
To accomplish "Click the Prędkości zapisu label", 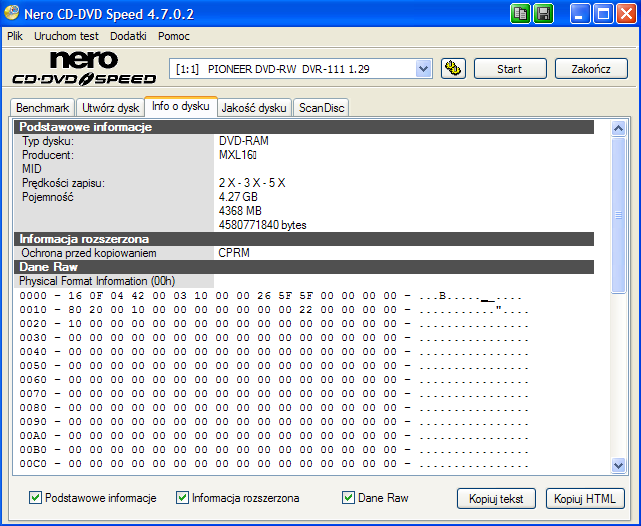I will (x=63, y=183).
